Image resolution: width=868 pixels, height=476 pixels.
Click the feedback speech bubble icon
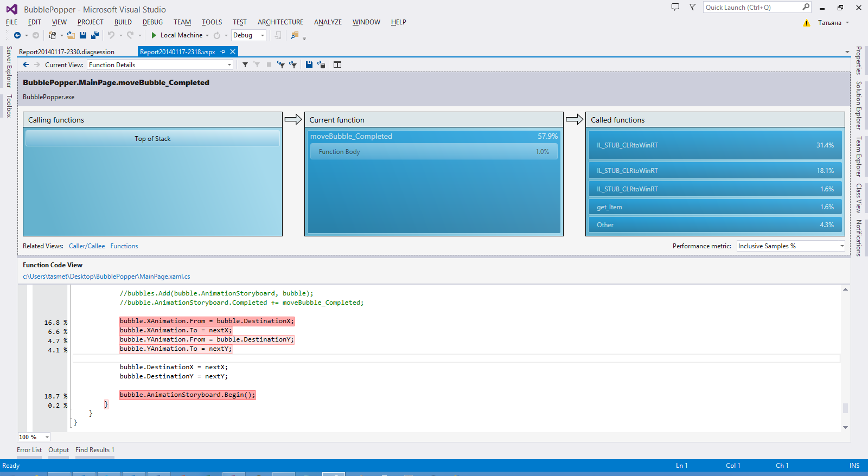[675, 7]
